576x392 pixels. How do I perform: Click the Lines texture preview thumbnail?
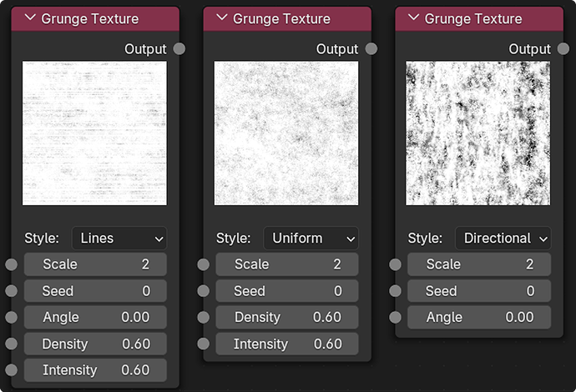tap(94, 133)
